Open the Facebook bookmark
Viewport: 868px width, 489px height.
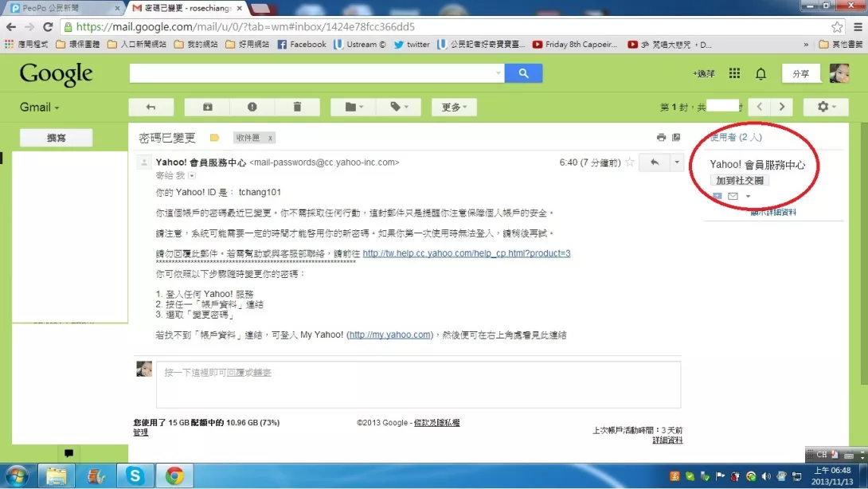pyautogui.click(x=302, y=45)
